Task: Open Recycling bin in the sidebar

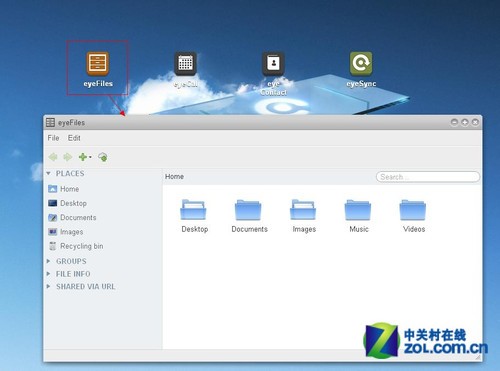Action: 76,246
